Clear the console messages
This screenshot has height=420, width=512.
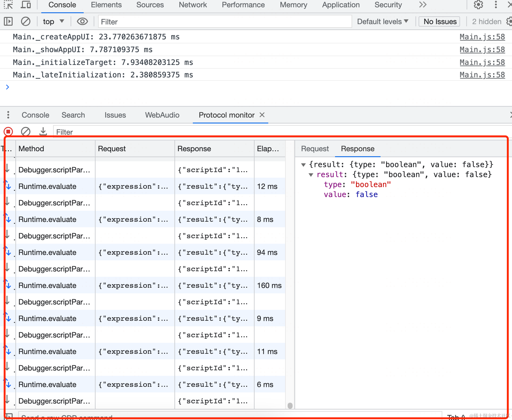[x=25, y=21]
